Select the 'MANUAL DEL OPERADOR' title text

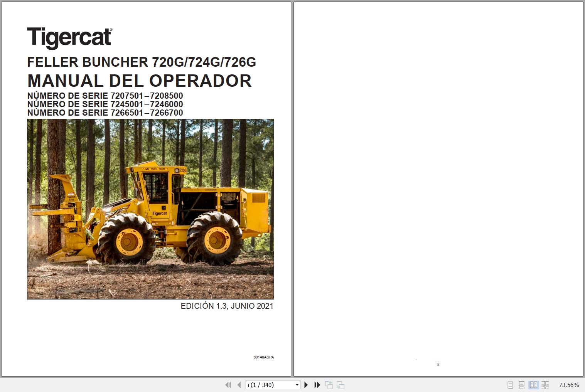tap(139, 81)
